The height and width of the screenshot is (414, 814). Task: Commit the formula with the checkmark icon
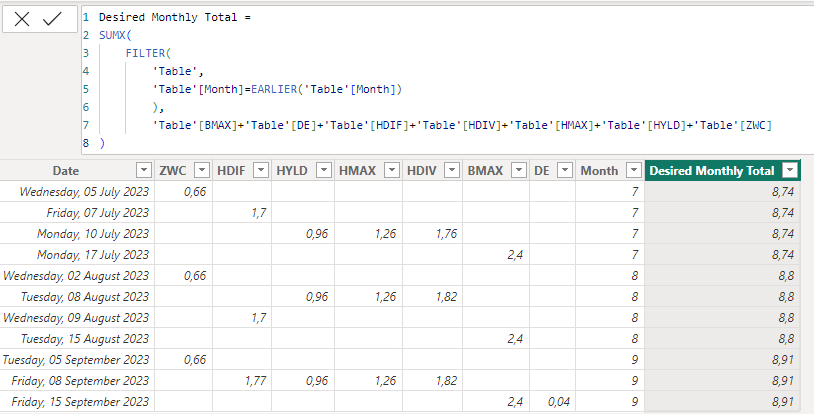click(x=52, y=20)
